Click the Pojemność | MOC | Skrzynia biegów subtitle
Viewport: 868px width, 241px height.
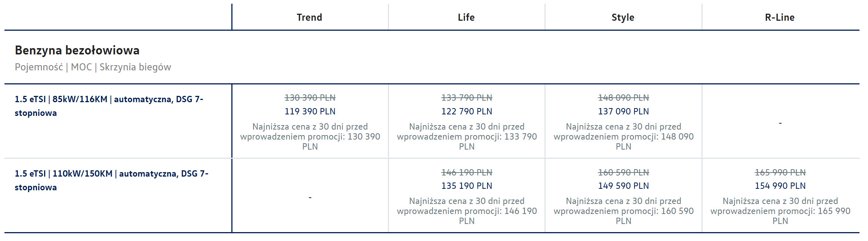[x=93, y=67]
